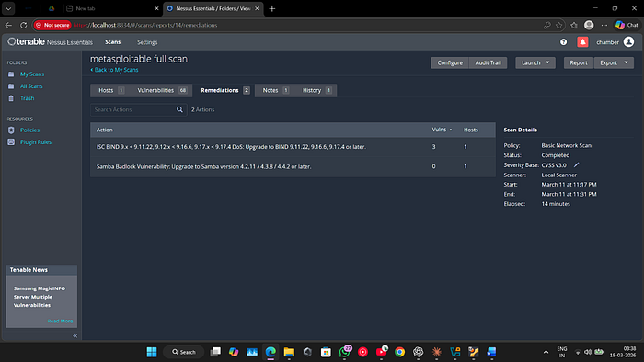Read More on Tenable News
Image resolution: width=644 pixels, height=362 pixels.
[x=60, y=321]
